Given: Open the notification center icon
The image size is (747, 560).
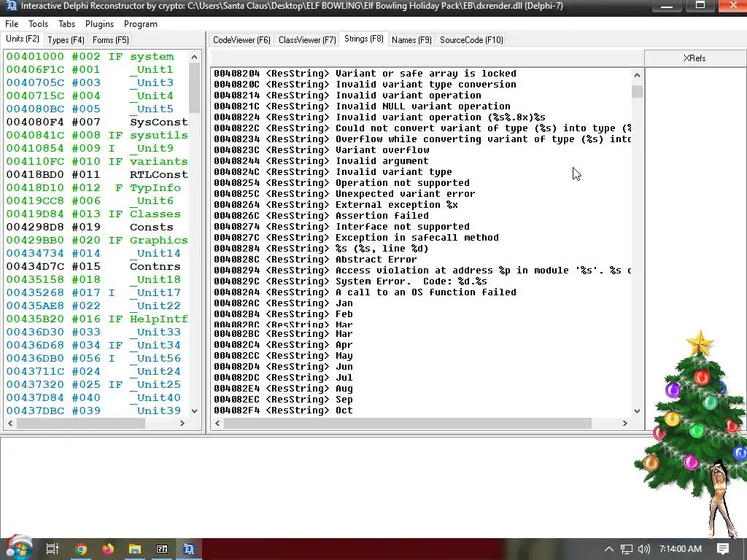Looking at the screenshot, I should (723, 549).
